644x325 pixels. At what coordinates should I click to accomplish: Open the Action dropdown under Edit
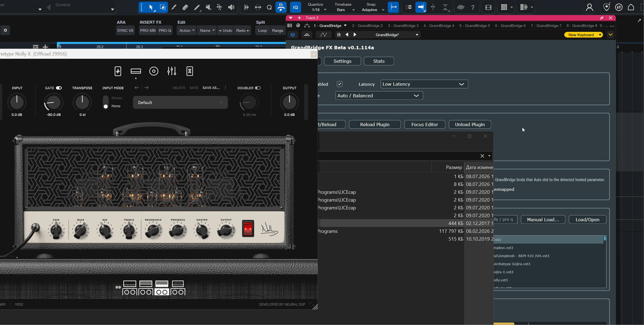(187, 30)
